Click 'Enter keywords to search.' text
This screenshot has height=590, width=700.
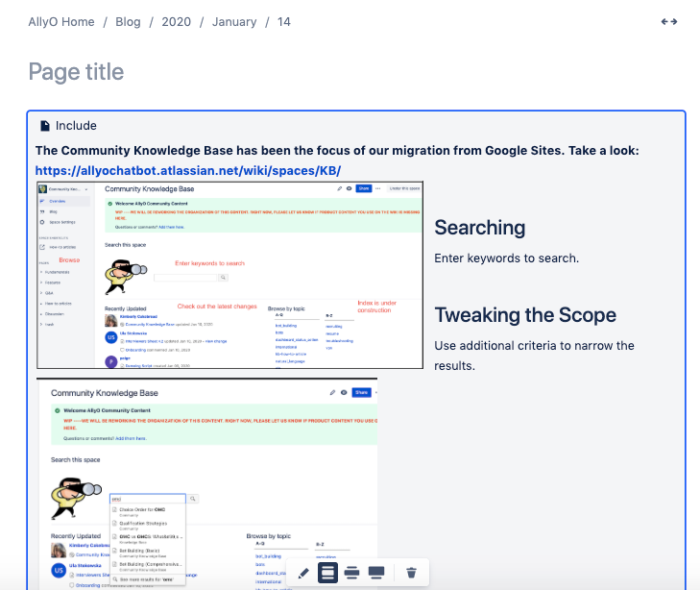pos(506,258)
